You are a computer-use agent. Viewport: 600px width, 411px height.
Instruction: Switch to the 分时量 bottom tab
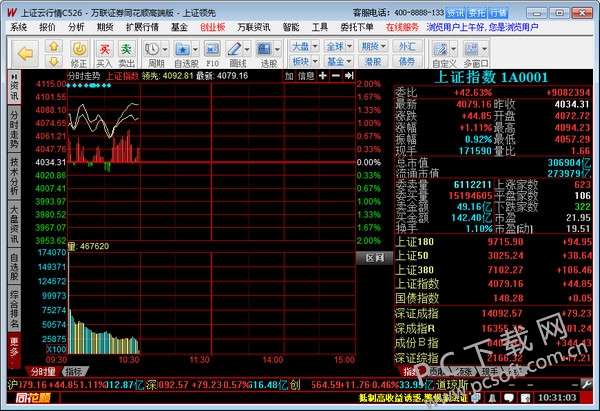click(x=43, y=371)
